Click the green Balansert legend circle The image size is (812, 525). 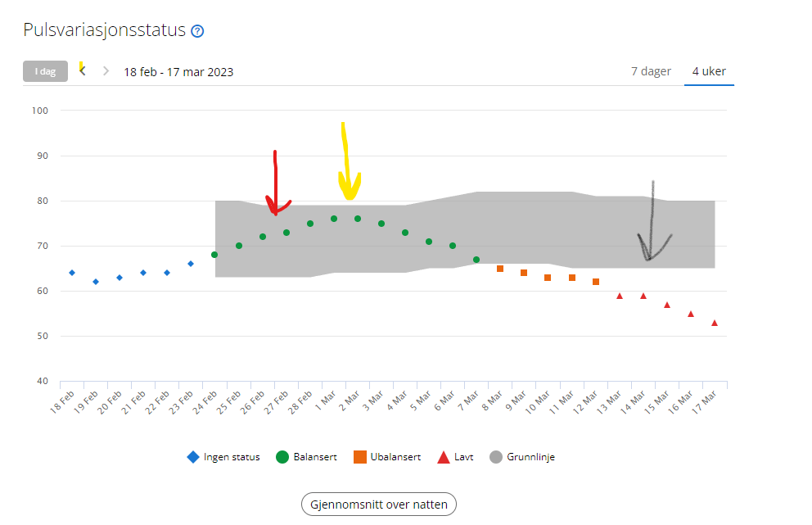coord(281,457)
